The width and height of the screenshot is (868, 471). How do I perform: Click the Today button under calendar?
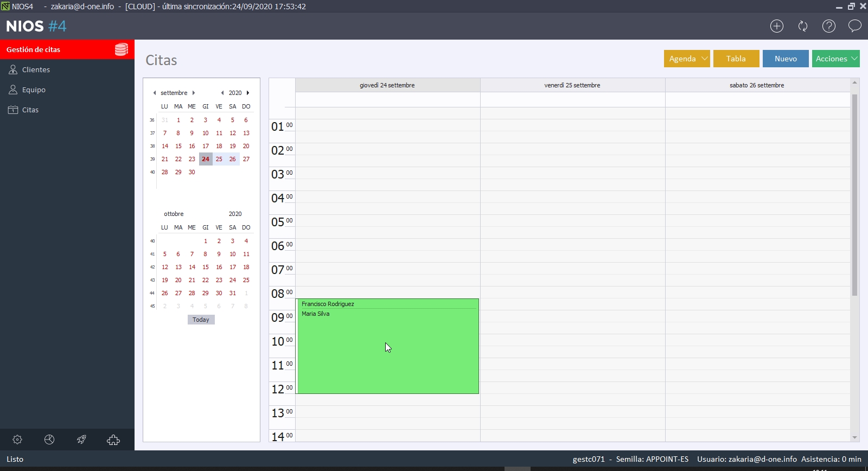pyautogui.click(x=201, y=320)
